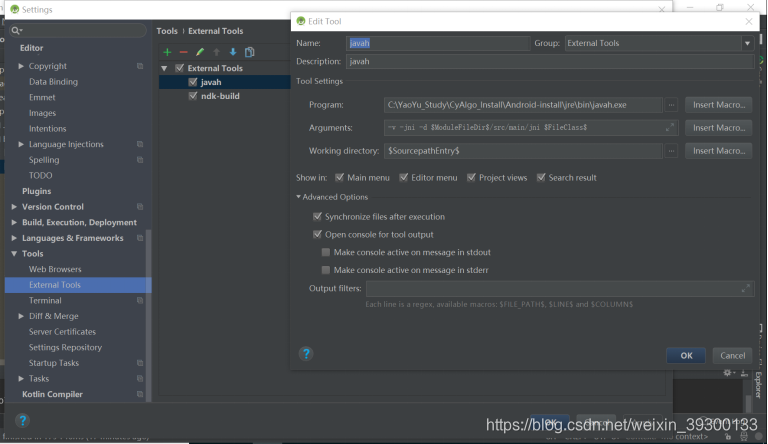The width and height of the screenshot is (768, 444).
Task: Click the settings search magnifier icon
Action: pyautogui.click(x=16, y=30)
